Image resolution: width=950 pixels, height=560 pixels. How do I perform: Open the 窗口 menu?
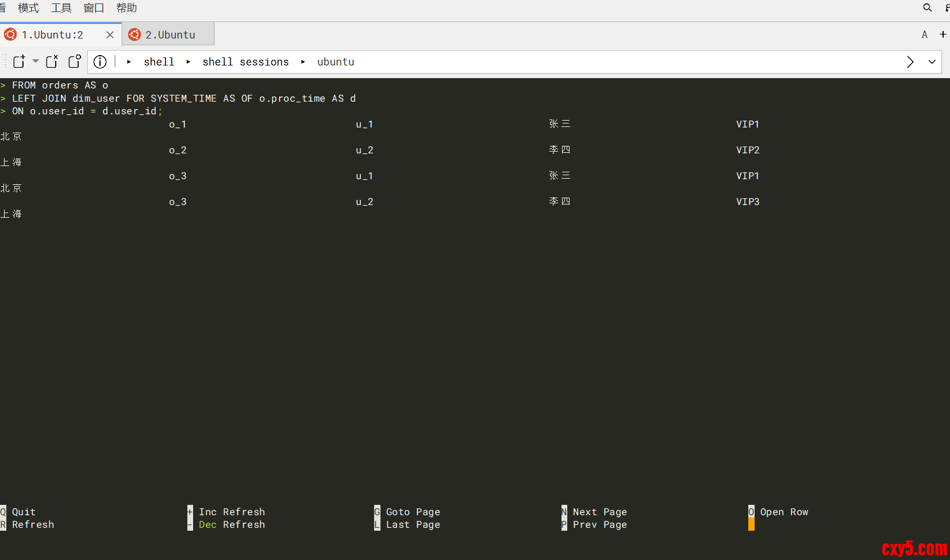(x=94, y=8)
